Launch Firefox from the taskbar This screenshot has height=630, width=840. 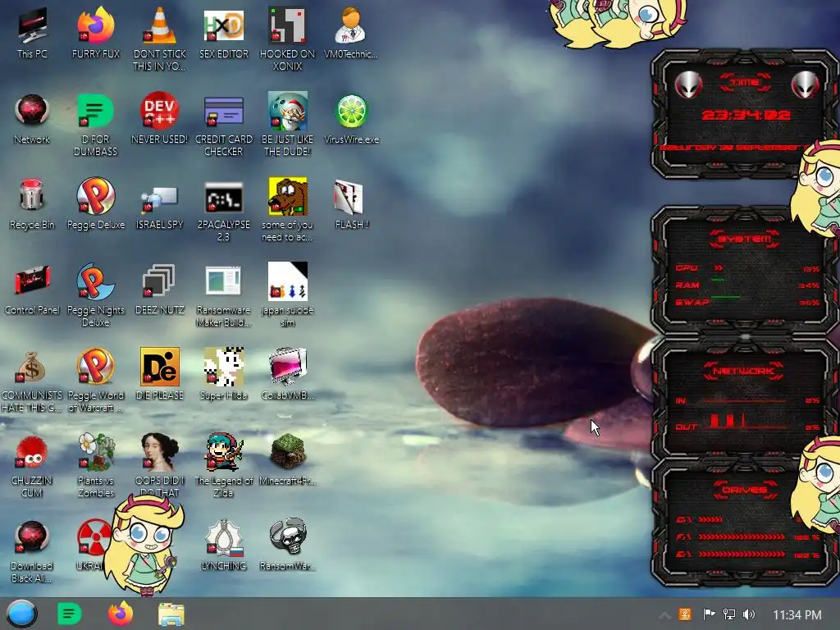coord(121,614)
